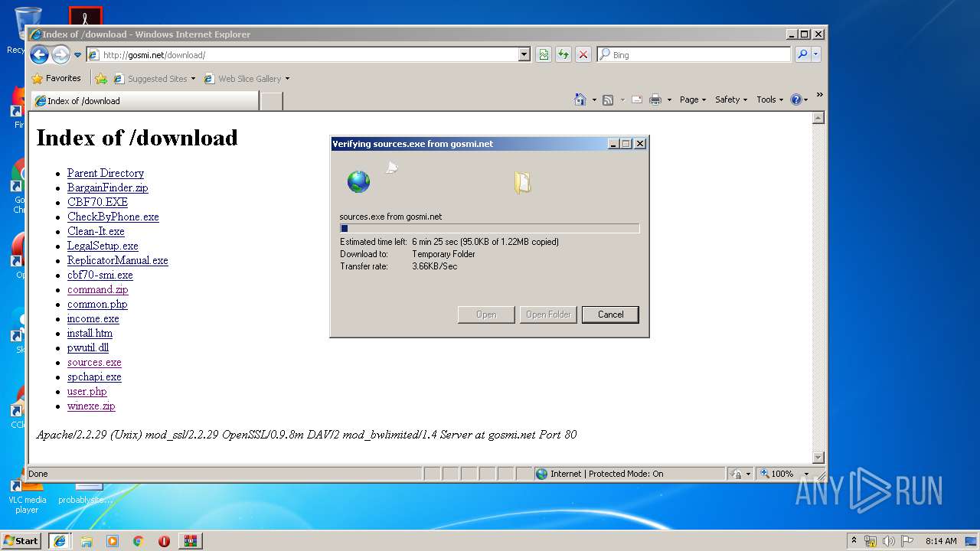Click the download progress bar
This screenshot has height=551, width=980.
pos(489,228)
